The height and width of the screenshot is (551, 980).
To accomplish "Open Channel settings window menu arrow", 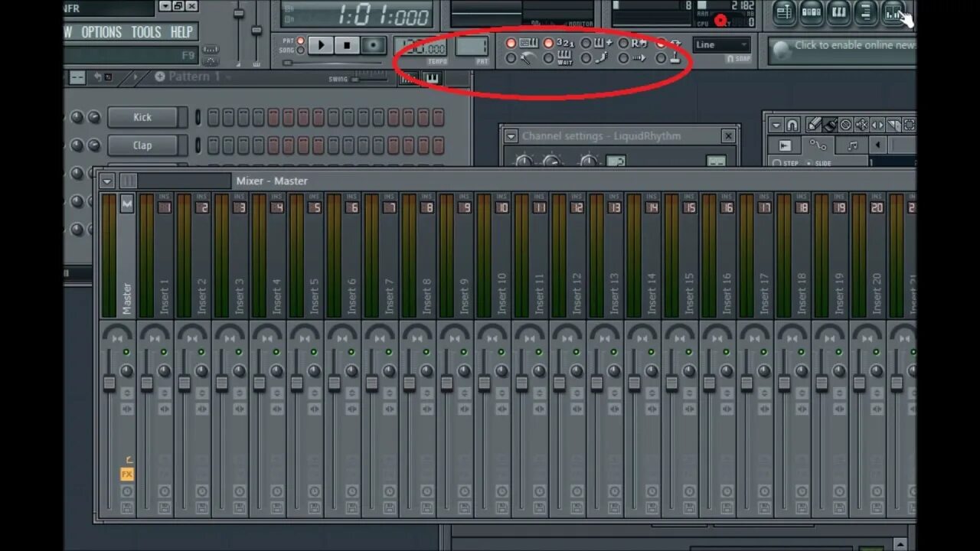I will (x=511, y=136).
